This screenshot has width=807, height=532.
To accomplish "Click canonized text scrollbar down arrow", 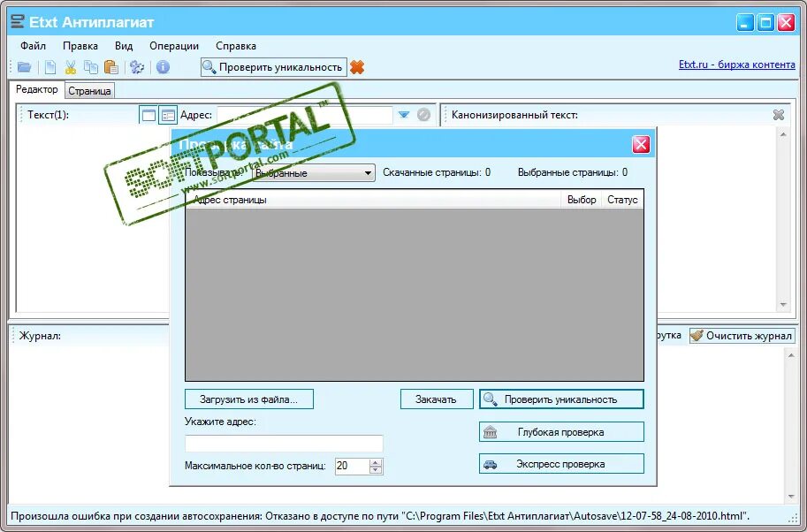I will [x=783, y=305].
